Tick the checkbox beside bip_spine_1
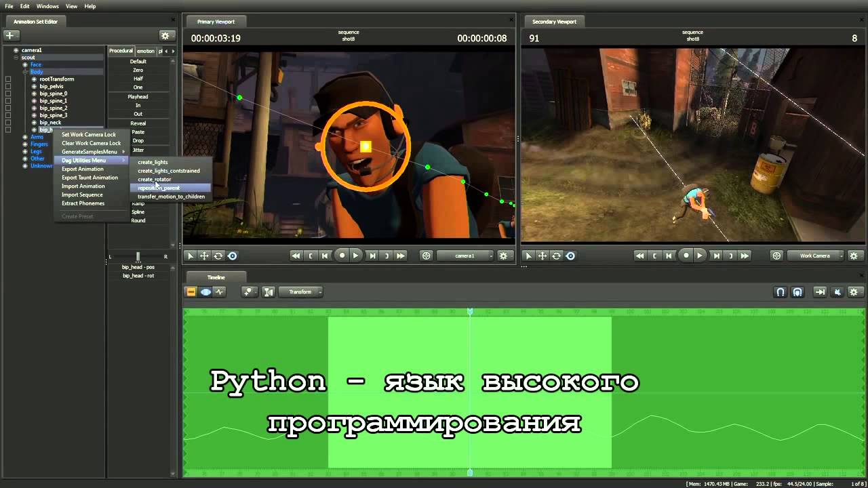Viewport: 868px width, 488px height. click(x=8, y=101)
